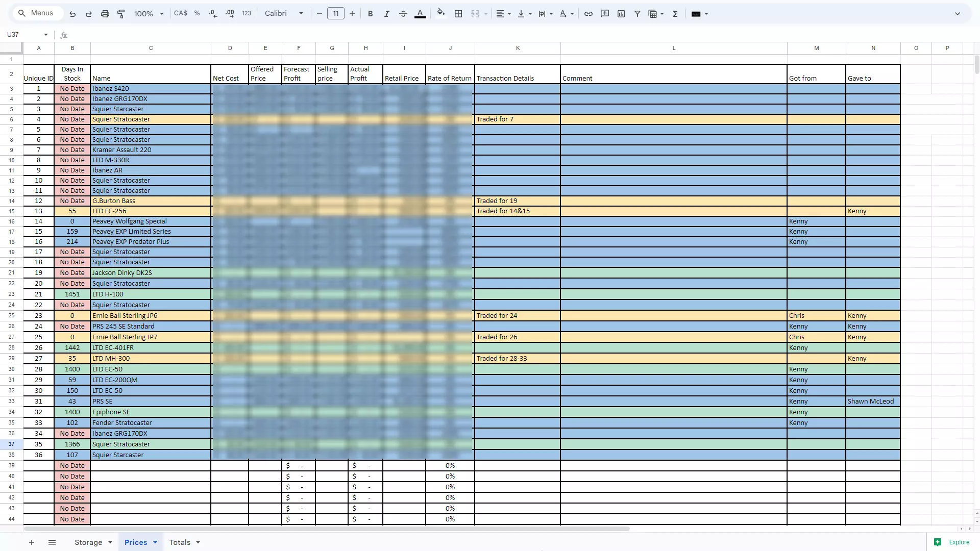Increase decimal places

point(230,14)
